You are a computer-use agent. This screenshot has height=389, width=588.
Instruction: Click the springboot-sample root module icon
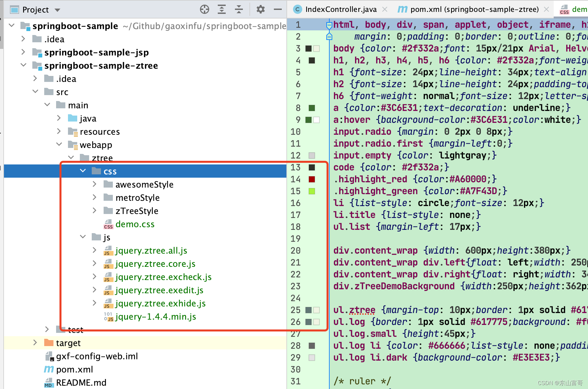pos(25,26)
